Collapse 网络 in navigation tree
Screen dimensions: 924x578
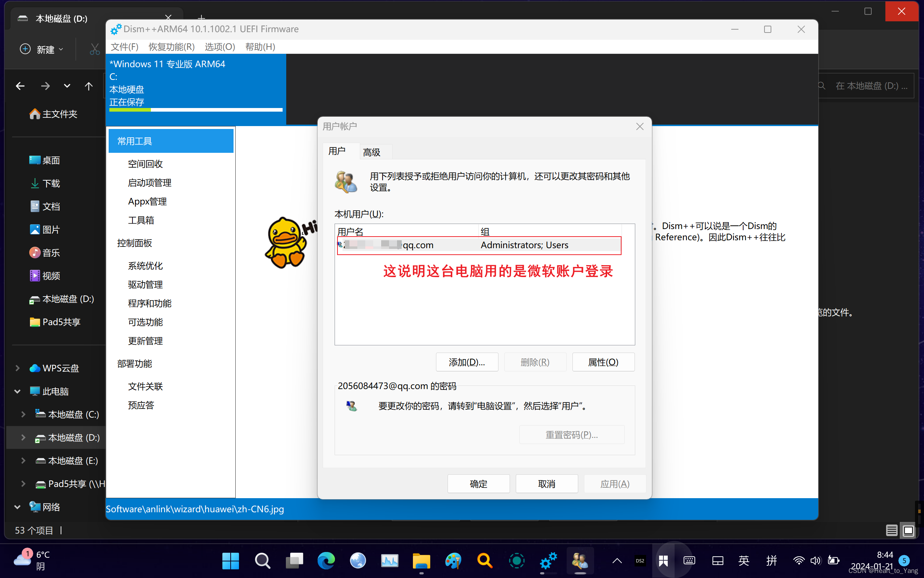point(18,507)
